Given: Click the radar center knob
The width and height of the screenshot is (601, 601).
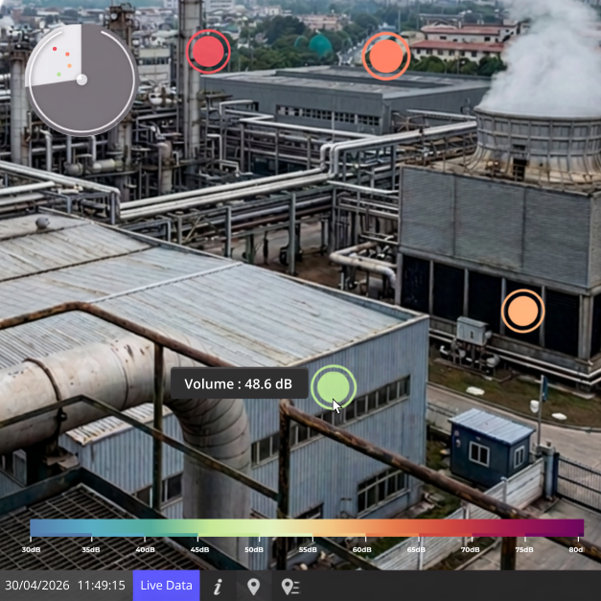Looking at the screenshot, I should point(82,80).
